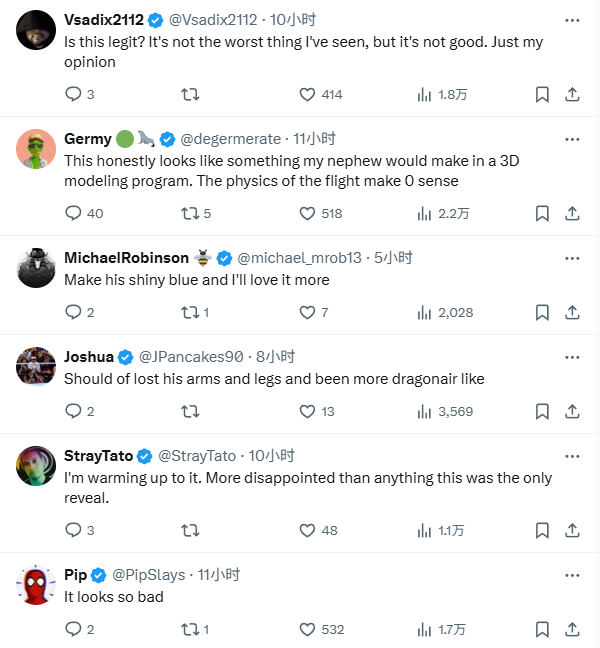Open more options for Vsadix2112's tweet

click(x=571, y=20)
